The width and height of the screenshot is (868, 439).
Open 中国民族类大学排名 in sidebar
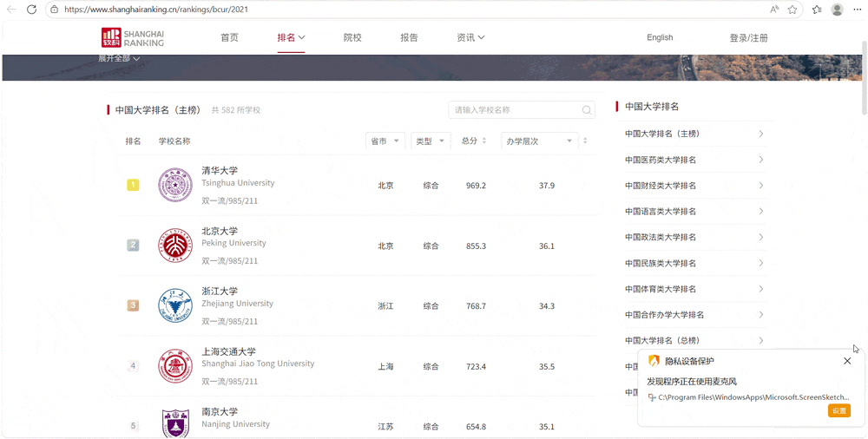[694, 263]
